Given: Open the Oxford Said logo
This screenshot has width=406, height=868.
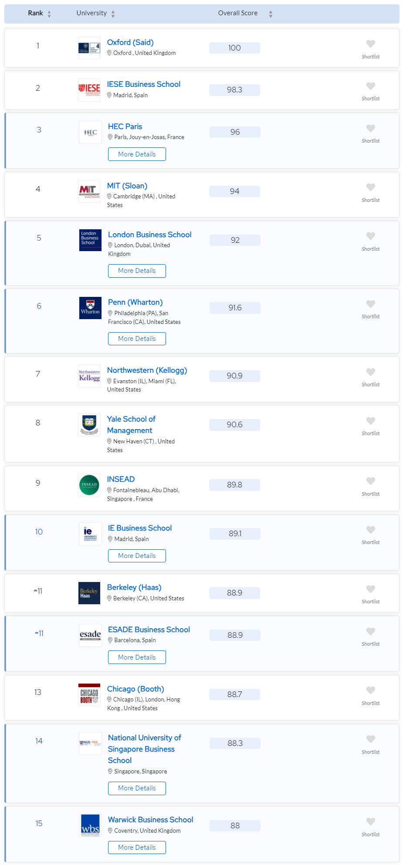Looking at the screenshot, I should (x=89, y=48).
